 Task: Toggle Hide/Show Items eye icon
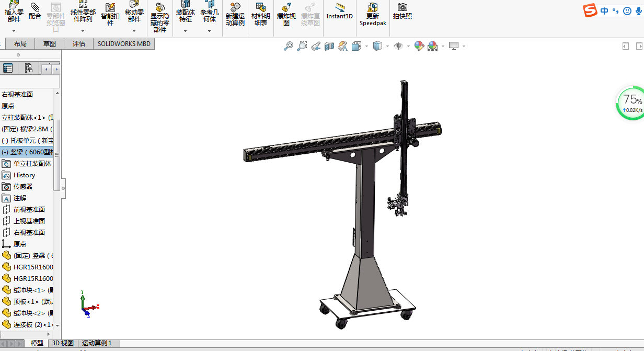pos(398,46)
